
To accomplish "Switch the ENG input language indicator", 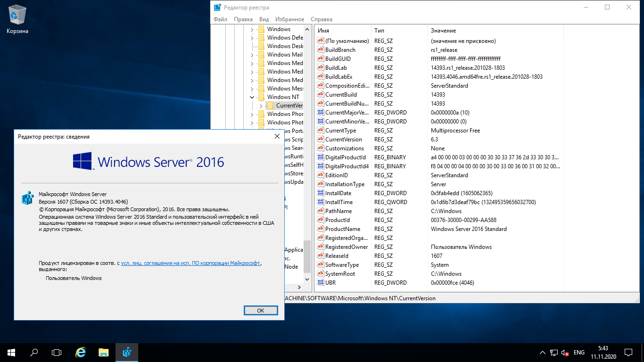I will 579,353.
